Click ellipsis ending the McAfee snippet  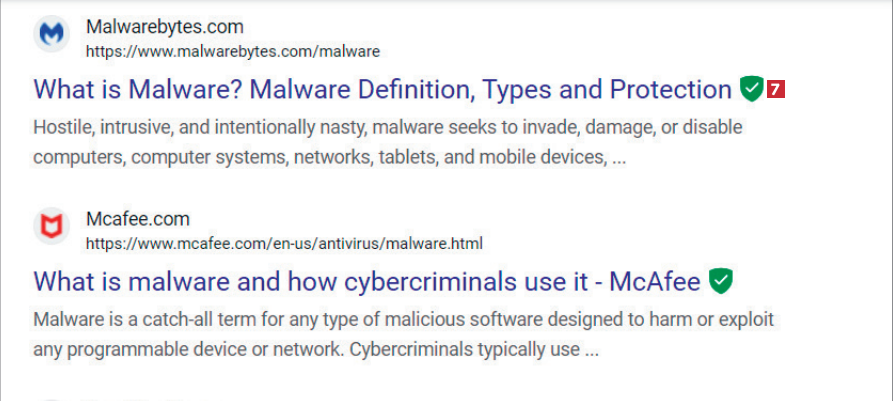pyautogui.click(x=590, y=351)
